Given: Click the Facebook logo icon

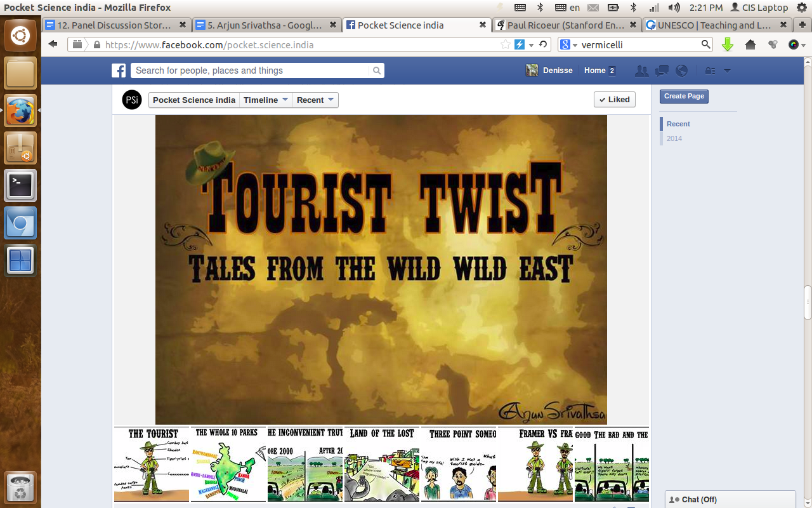Looking at the screenshot, I should pos(119,70).
